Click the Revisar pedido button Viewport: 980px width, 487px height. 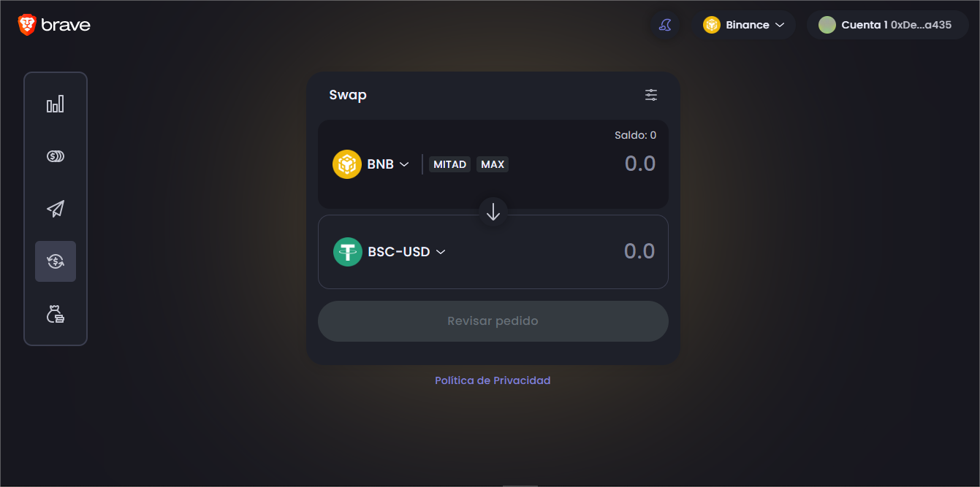tap(493, 321)
